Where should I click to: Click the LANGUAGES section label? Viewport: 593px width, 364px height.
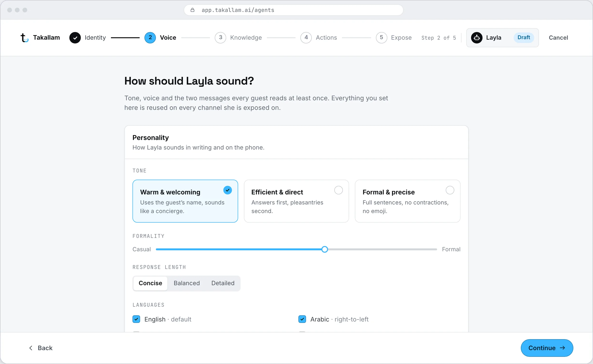click(x=148, y=305)
